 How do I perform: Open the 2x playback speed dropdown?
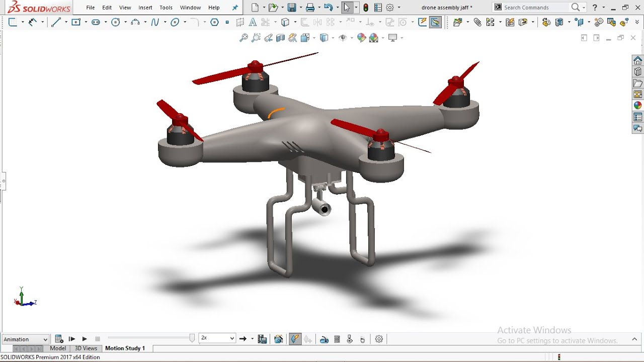pyautogui.click(x=217, y=338)
